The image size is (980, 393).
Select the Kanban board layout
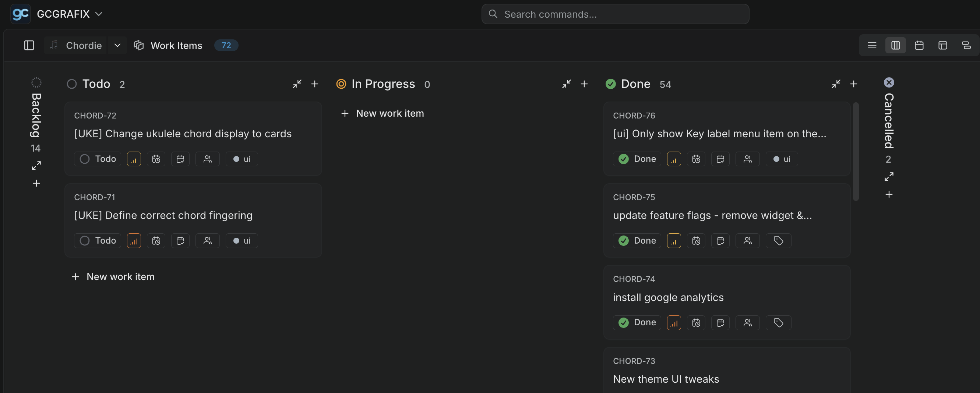(896, 45)
